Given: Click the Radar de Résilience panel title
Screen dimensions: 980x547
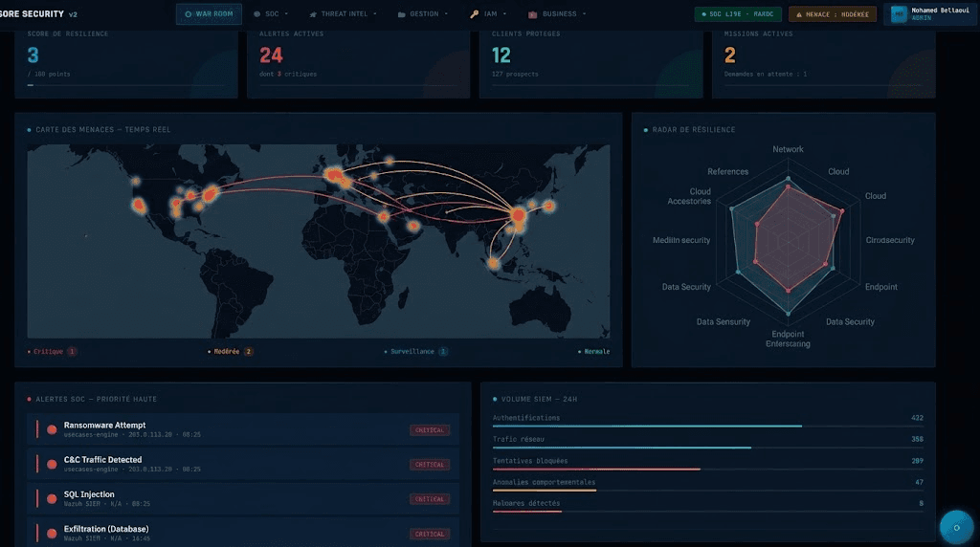Looking at the screenshot, I should (694, 130).
